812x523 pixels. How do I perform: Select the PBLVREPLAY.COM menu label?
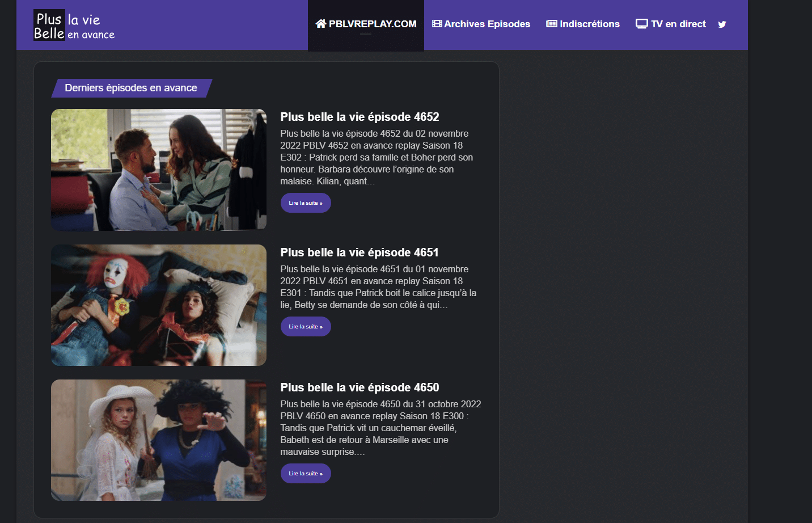[373, 24]
